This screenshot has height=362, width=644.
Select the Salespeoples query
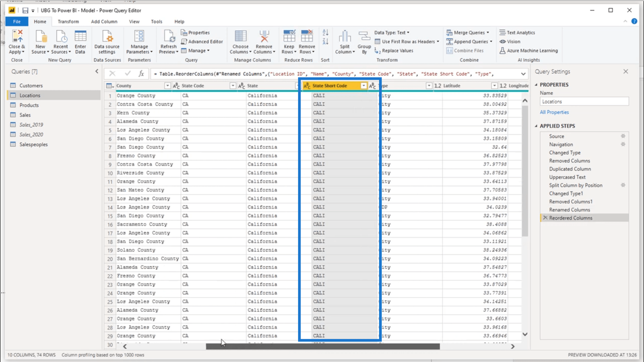(x=54, y=144)
